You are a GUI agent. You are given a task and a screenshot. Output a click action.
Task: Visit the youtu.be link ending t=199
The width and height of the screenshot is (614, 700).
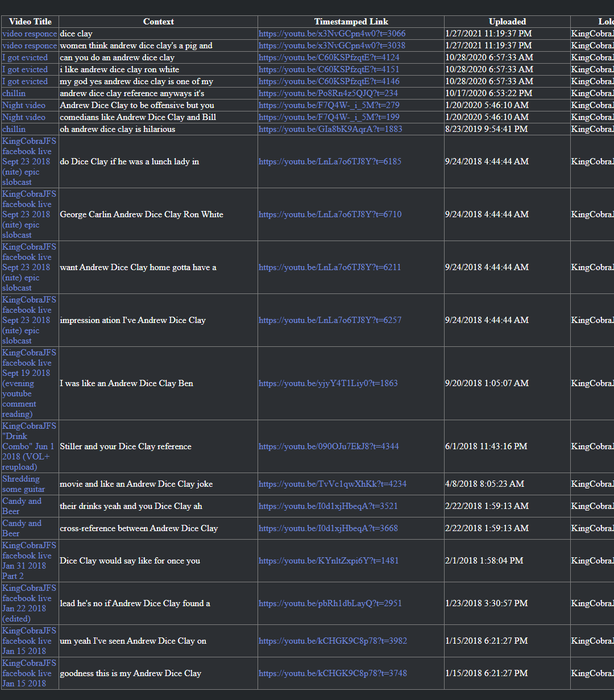(x=329, y=117)
